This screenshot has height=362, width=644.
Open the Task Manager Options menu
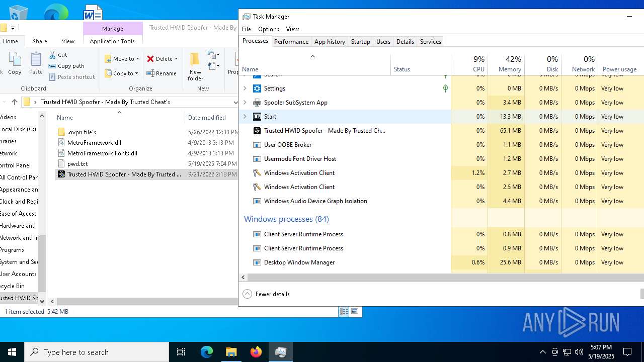[x=269, y=29]
